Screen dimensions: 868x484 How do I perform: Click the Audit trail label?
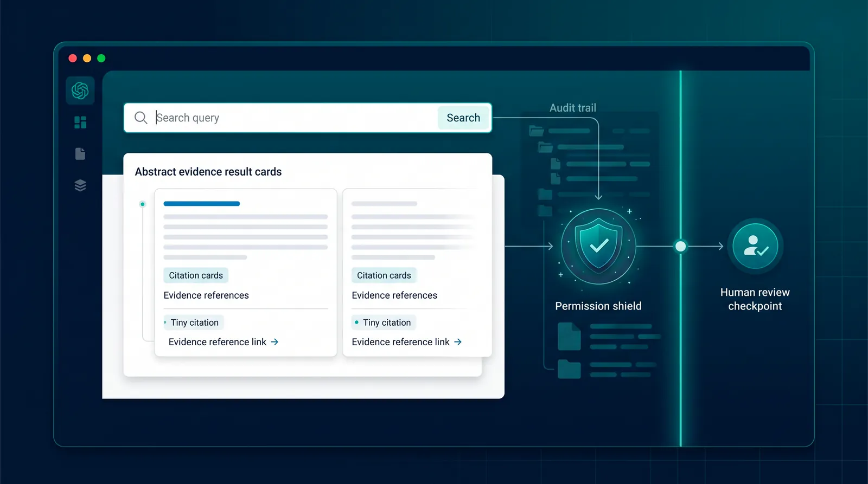573,108
